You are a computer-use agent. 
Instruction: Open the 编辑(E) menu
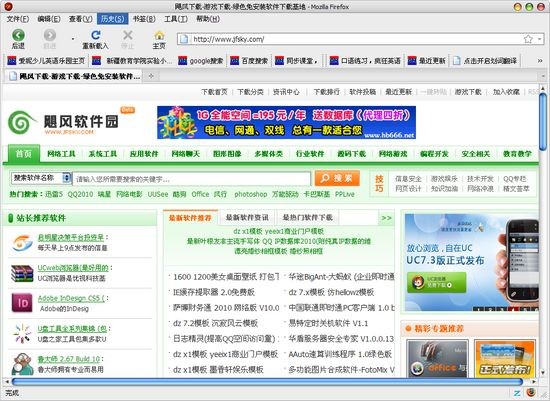(49, 19)
